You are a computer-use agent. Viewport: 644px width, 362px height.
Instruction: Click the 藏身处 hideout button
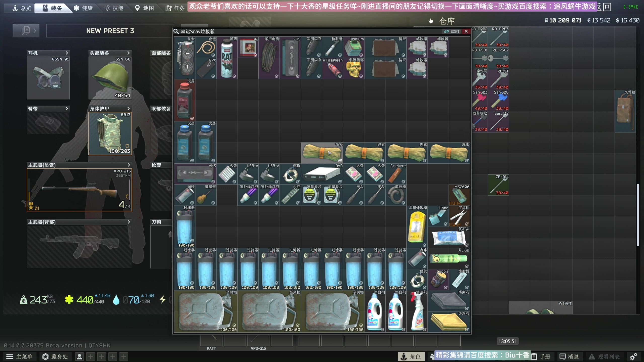55,356
